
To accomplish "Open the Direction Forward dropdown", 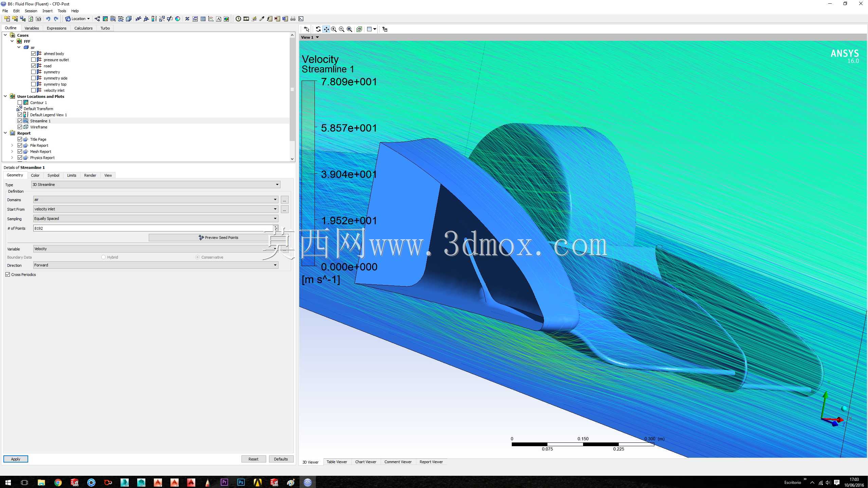I will 156,265.
